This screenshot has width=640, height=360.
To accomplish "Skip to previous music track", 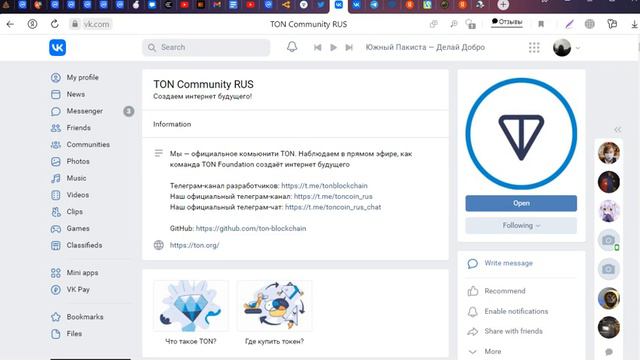I will point(318,47).
